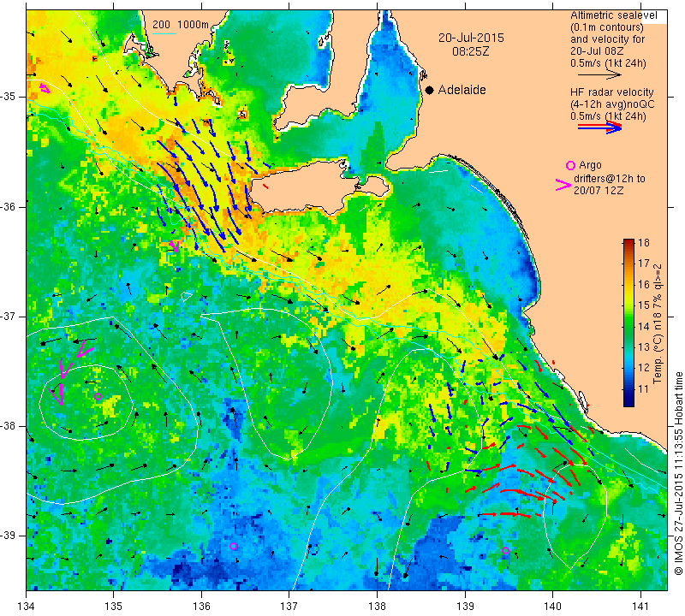Click the '200 1000m' depth contour label
Image resolution: width=685 pixels, height=616 pixels.
click(x=181, y=25)
